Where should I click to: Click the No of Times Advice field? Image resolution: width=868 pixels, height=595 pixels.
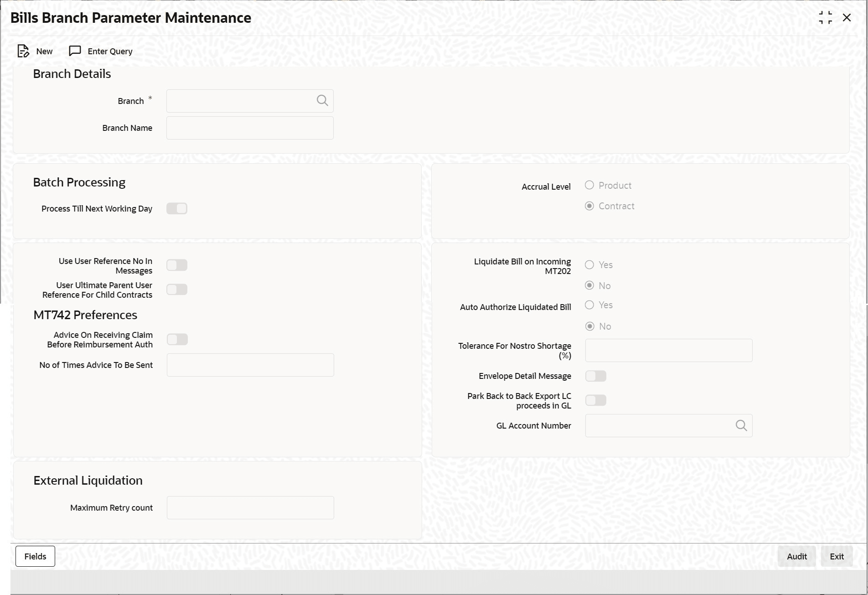pos(250,365)
